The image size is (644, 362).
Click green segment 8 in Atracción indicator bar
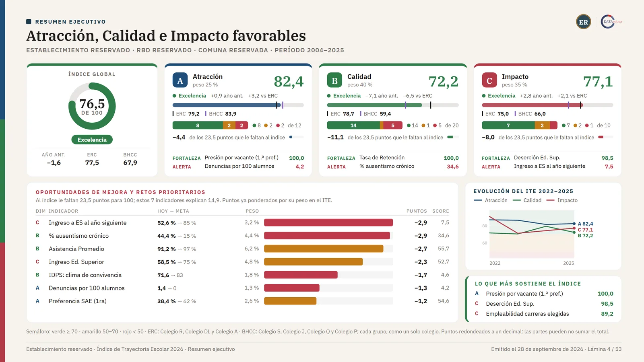coord(198,125)
